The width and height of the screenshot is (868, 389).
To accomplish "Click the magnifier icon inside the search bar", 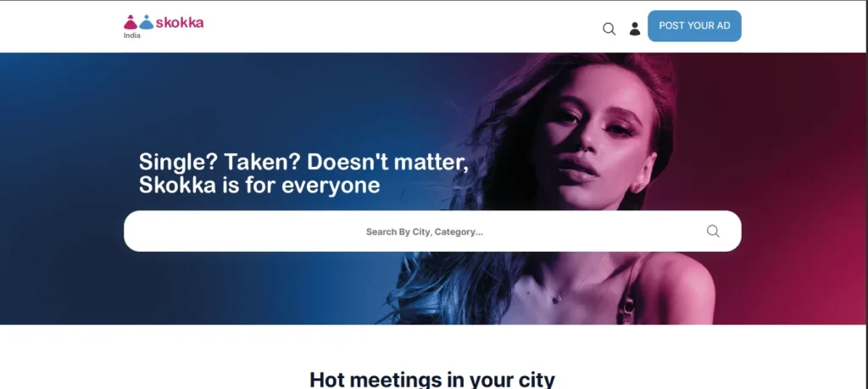I will pos(713,231).
